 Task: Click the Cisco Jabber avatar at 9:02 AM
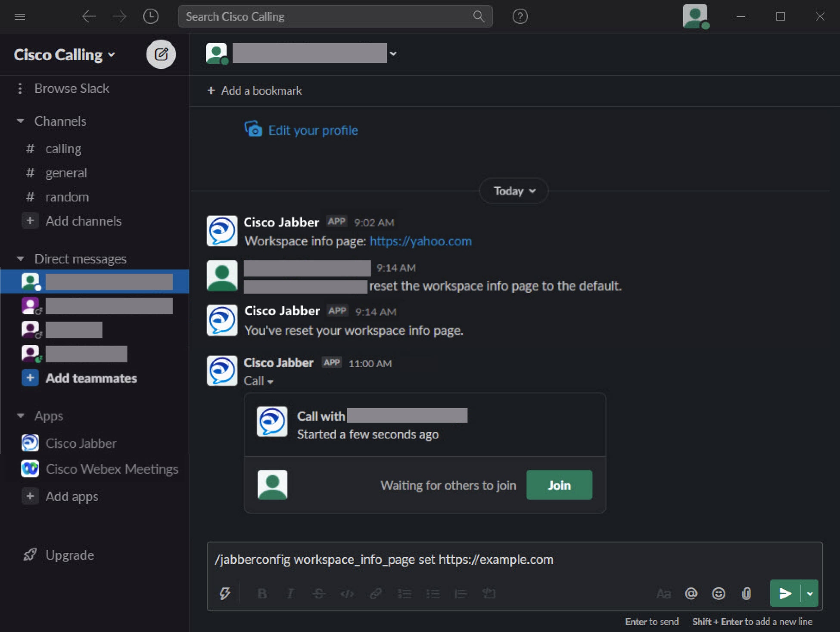(222, 231)
